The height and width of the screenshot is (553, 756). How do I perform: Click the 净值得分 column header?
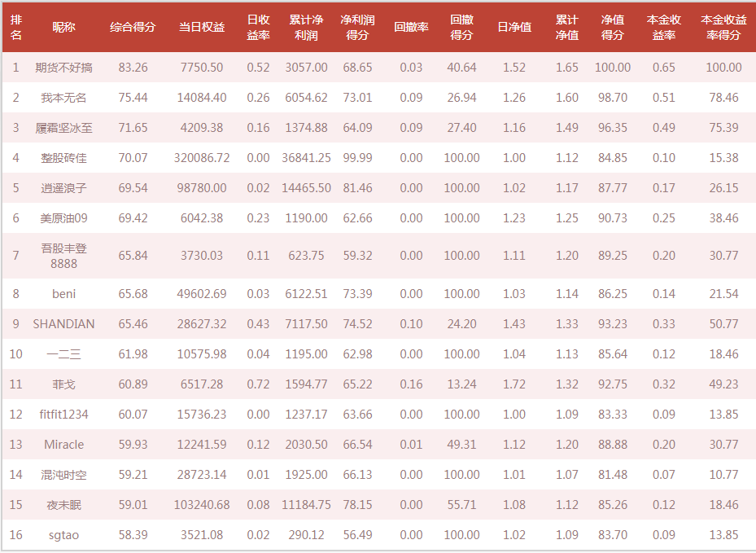point(612,27)
